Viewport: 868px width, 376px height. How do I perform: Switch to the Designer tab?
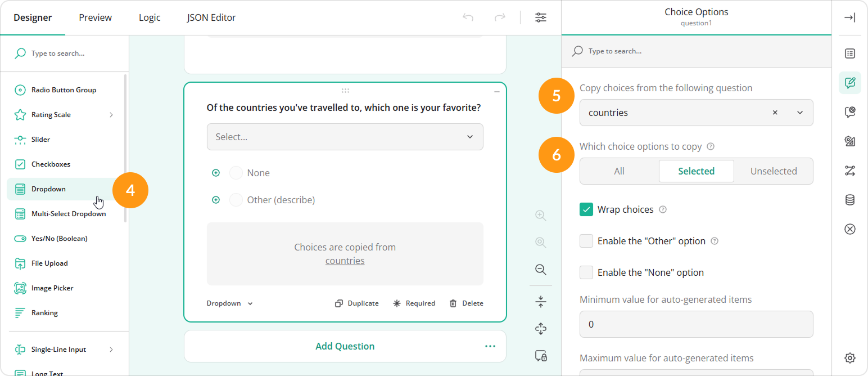click(x=33, y=17)
